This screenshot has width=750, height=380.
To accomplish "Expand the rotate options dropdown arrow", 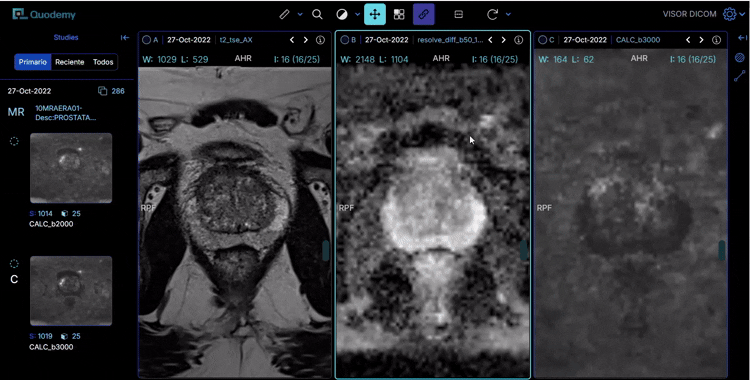I will tap(508, 14).
